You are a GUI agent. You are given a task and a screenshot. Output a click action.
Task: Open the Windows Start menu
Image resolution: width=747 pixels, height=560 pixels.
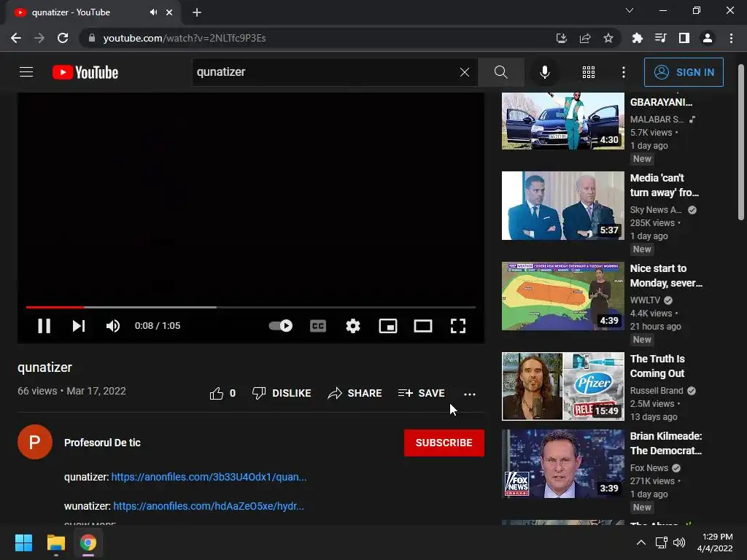pos(23,542)
